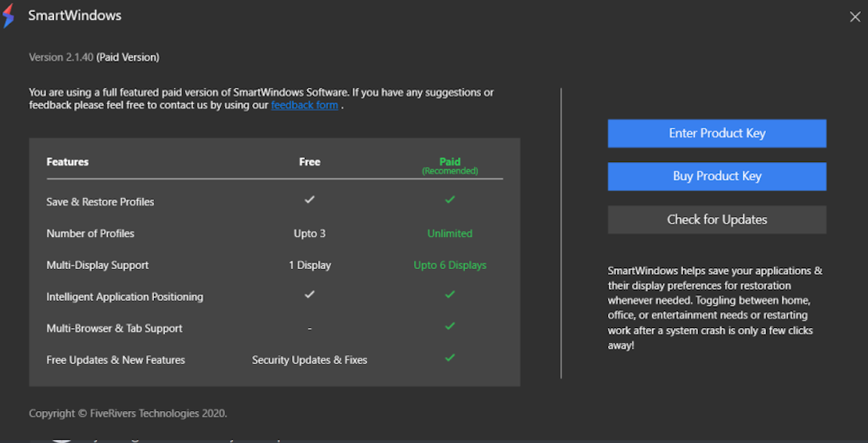Click the Upto 6 Displays value
This screenshot has height=443, width=868.
(x=450, y=265)
